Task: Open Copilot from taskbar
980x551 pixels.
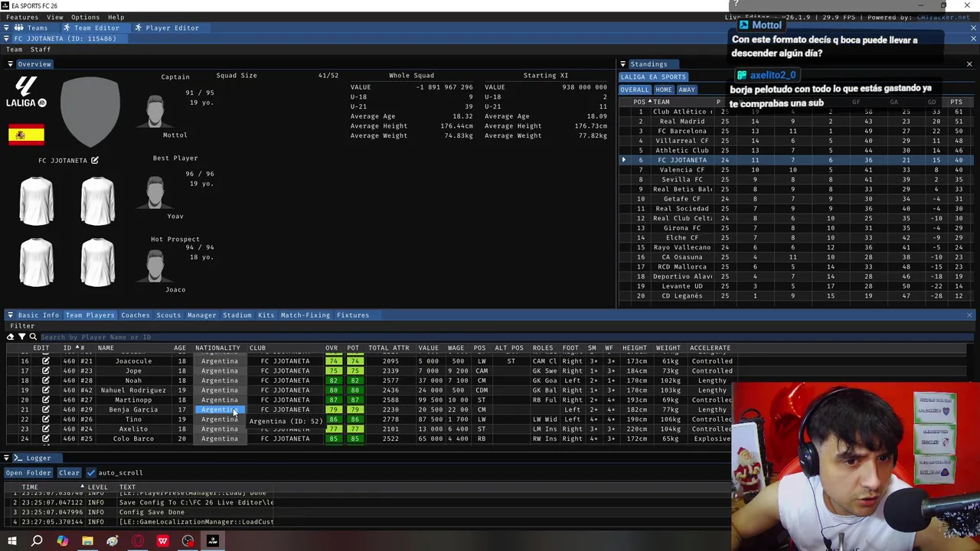Action: tap(62, 541)
